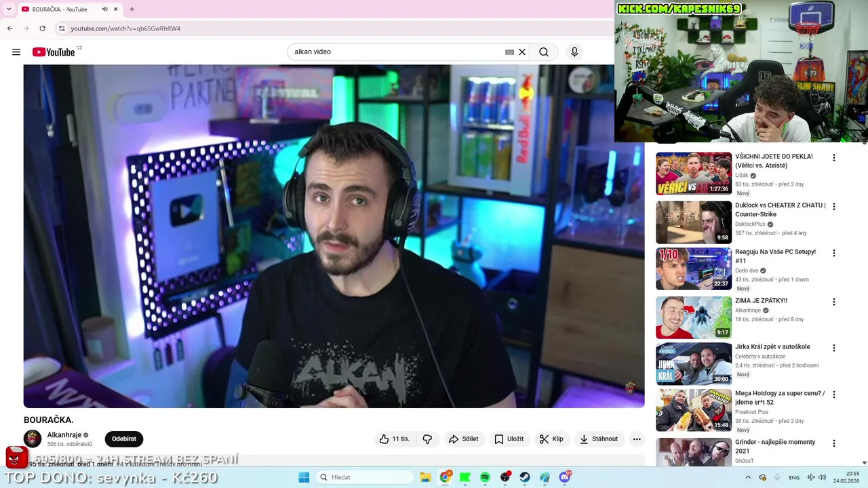Open Duklock vs CHEATER Z CHATU thumbnail
868x488 pixels.
point(694,222)
